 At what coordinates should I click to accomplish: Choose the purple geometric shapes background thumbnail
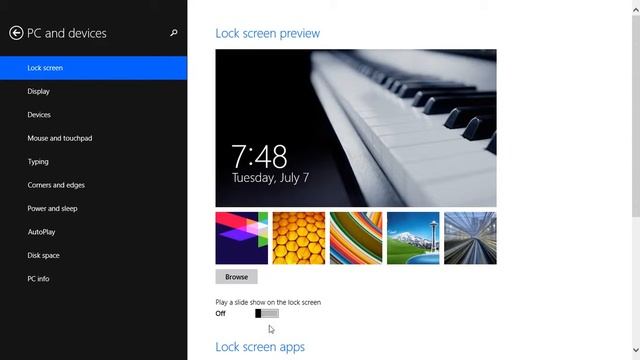(x=242, y=238)
